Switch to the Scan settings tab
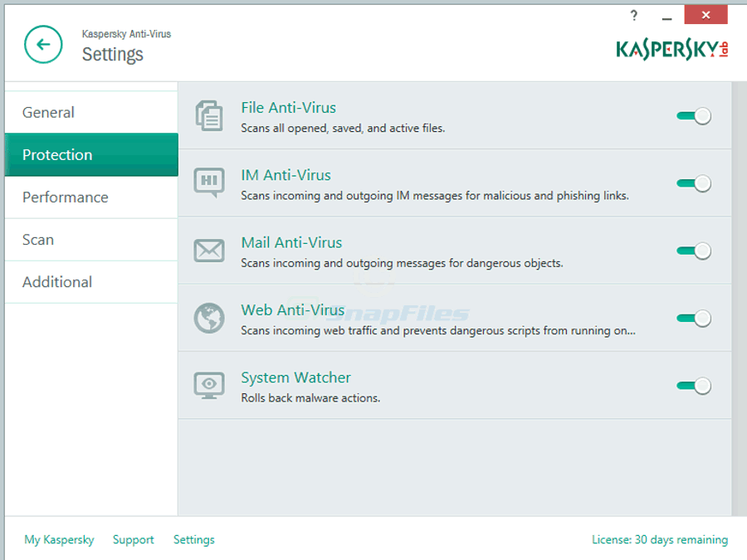The width and height of the screenshot is (747, 560). 91,240
